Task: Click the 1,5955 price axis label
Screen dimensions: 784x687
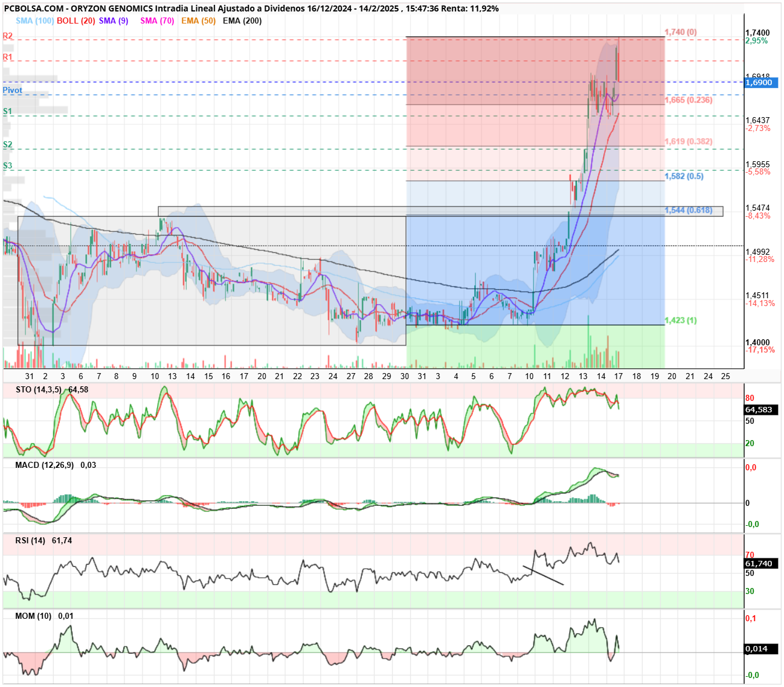Action: pos(757,164)
